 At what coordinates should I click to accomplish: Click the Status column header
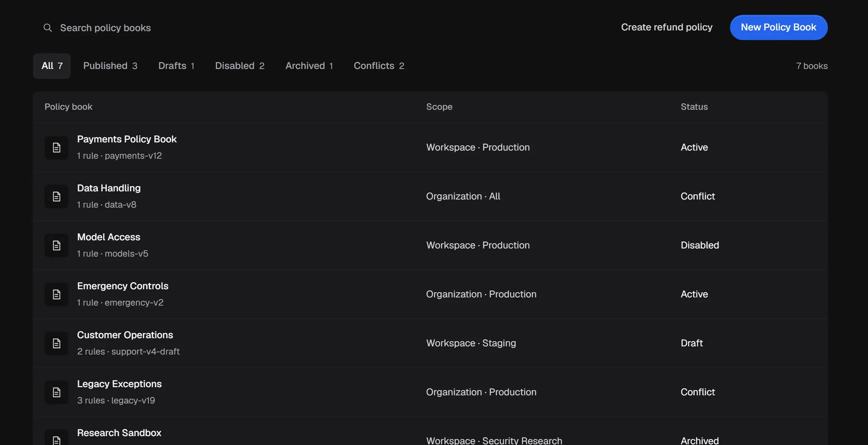coord(694,107)
